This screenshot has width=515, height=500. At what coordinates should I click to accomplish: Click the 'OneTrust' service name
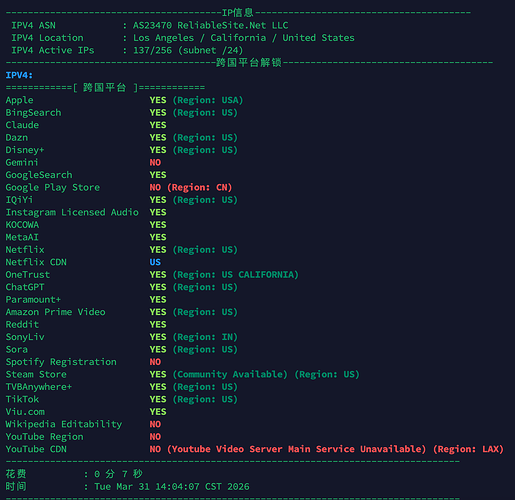click(28, 275)
